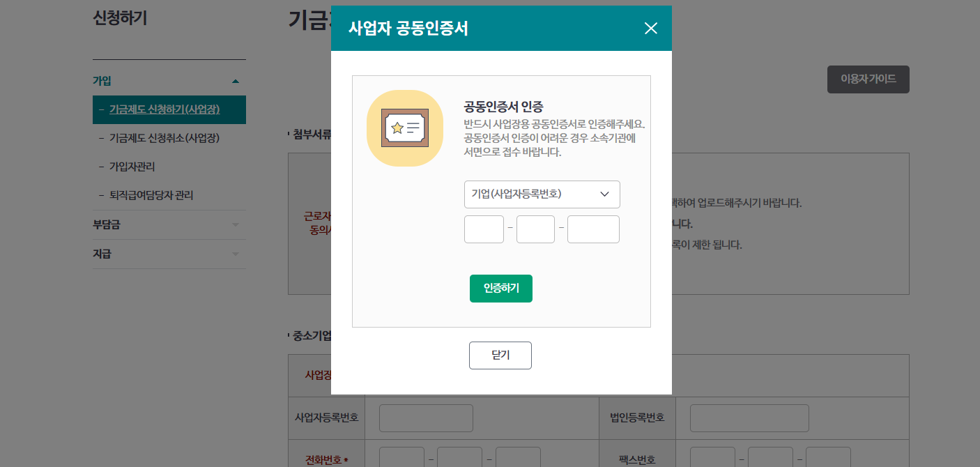Click the 닫기 button below the form

[500, 355]
